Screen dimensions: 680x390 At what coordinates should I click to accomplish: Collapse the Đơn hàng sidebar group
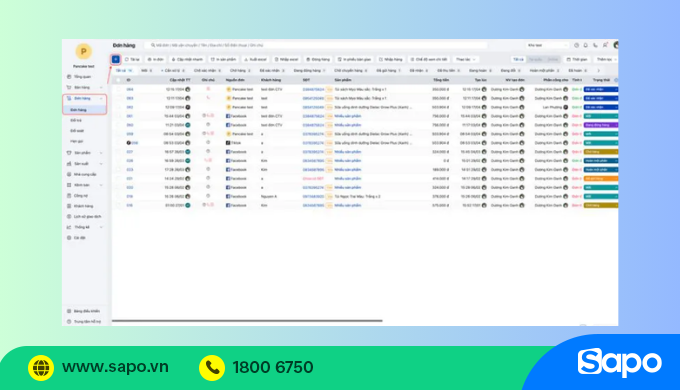[x=85, y=98]
